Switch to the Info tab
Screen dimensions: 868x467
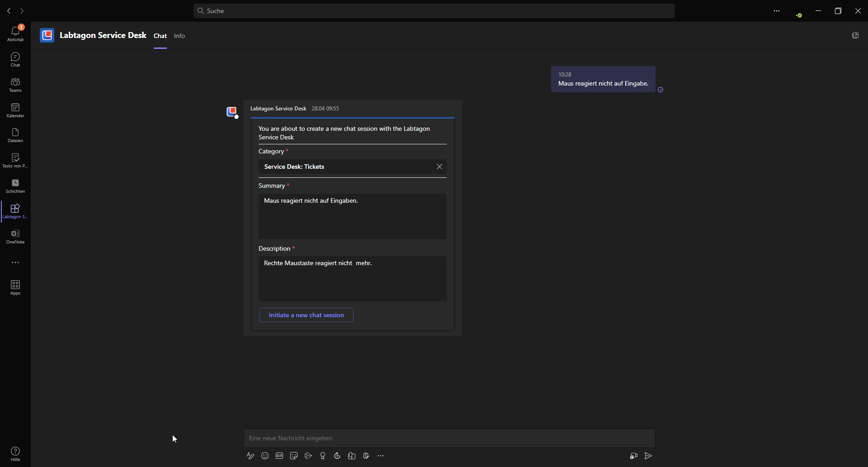click(179, 36)
